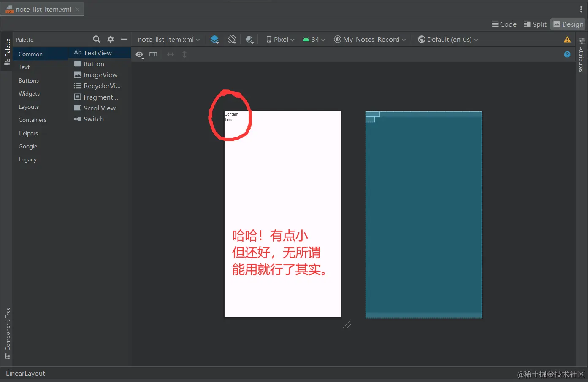Select Widgets palette category
Viewport: 588px width, 382px height.
[x=40, y=94]
